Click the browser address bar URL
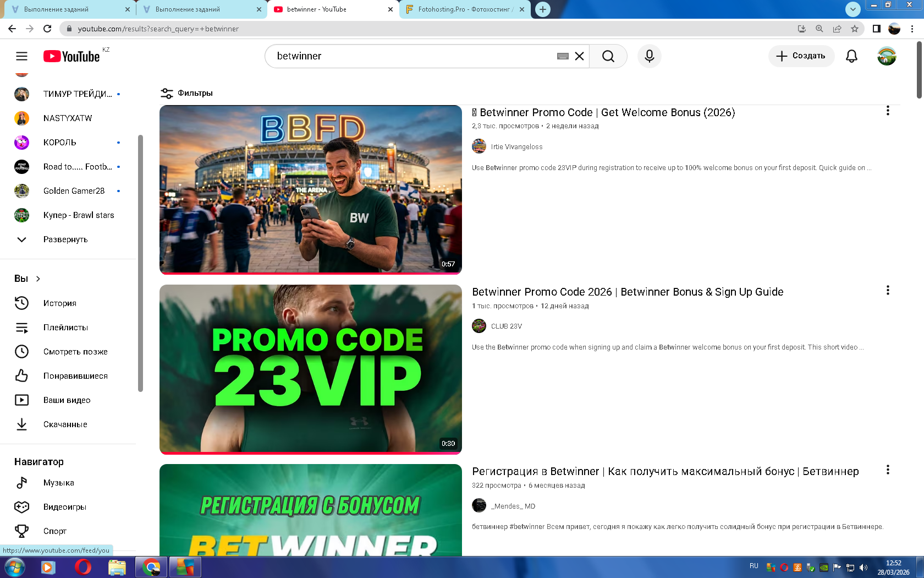This screenshot has width=924, height=578. 158,29
